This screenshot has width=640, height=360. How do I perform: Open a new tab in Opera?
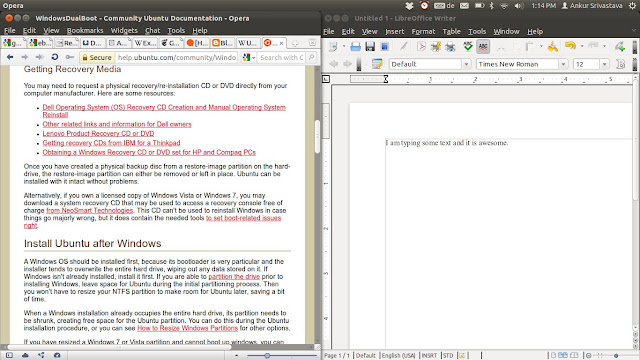[x=295, y=43]
